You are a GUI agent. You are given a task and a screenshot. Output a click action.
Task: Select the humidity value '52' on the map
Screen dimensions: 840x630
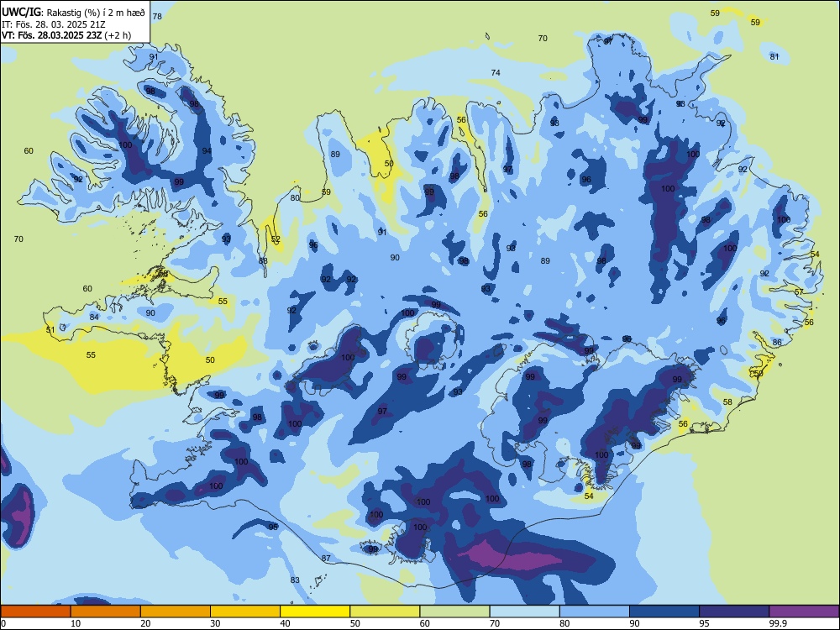pyautogui.click(x=276, y=239)
